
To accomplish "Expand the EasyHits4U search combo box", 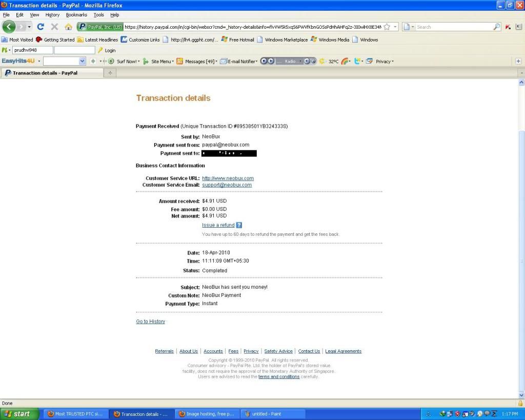I will coord(83,61).
